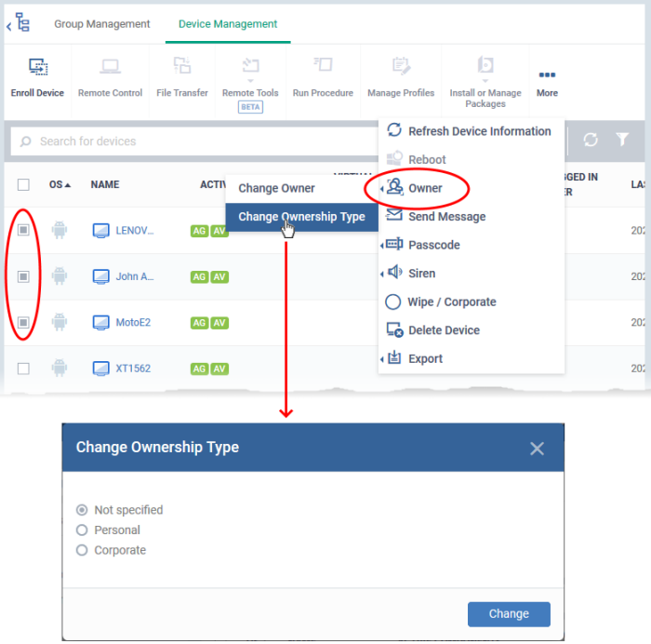Select Change Owner submenu item
The height and width of the screenshot is (644, 651).
coord(301,188)
